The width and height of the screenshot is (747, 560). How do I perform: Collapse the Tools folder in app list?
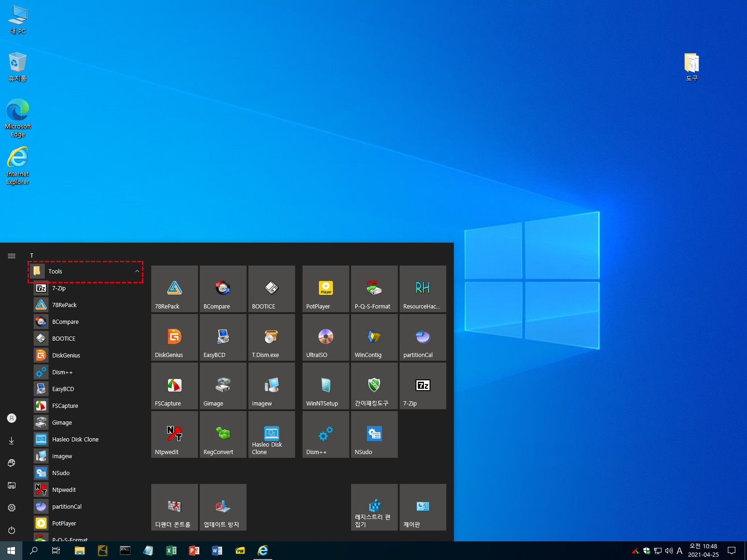point(86,272)
